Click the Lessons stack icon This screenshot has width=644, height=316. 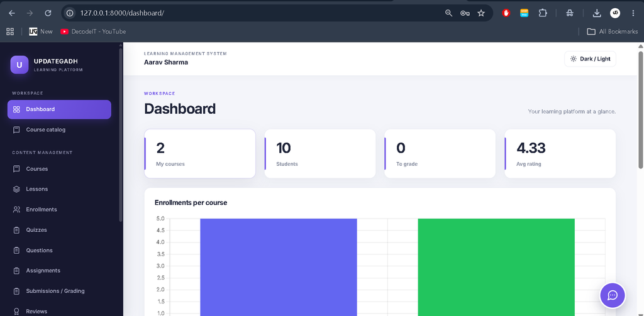pos(16,189)
